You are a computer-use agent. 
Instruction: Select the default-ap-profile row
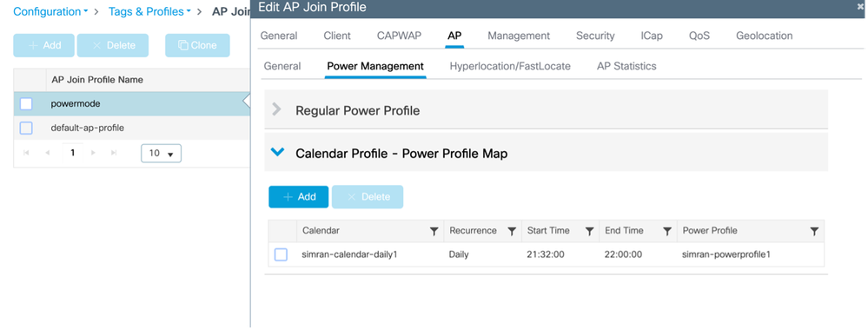[x=132, y=128]
